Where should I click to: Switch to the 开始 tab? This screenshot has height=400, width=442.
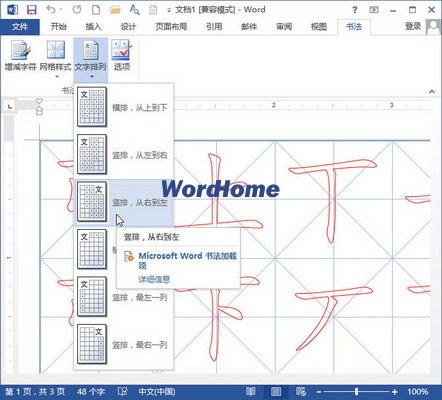[x=58, y=27]
